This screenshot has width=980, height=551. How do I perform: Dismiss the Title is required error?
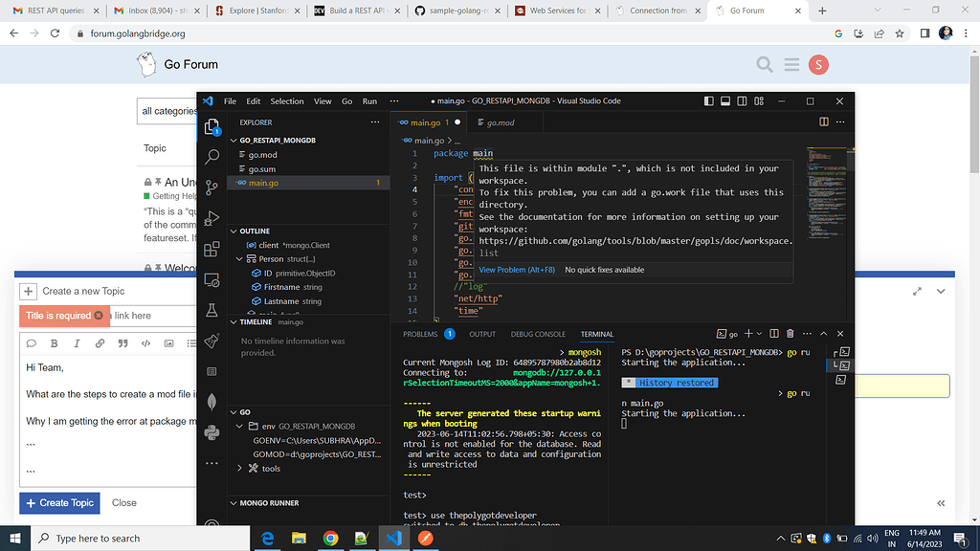pos(99,316)
